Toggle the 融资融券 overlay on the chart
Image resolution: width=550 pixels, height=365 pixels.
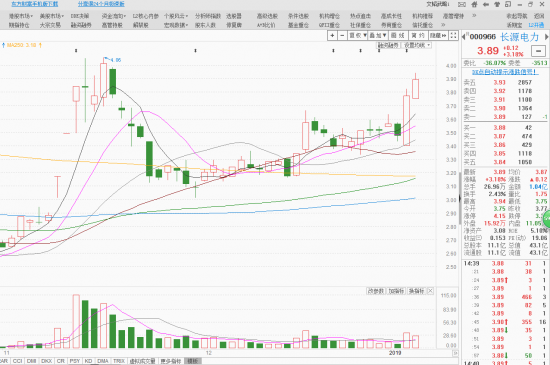(388, 45)
